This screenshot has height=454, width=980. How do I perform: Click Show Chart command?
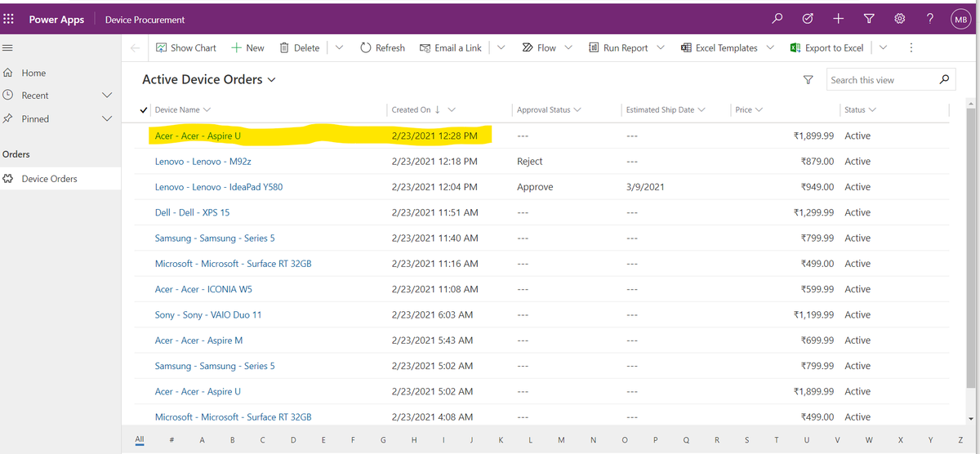pyautogui.click(x=186, y=48)
